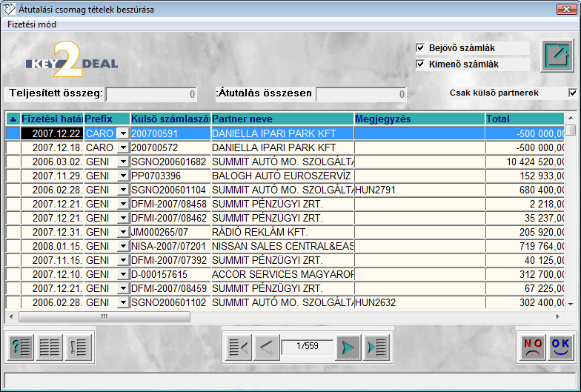Toggle Kimenő számlák checkbox

[x=420, y=64]
